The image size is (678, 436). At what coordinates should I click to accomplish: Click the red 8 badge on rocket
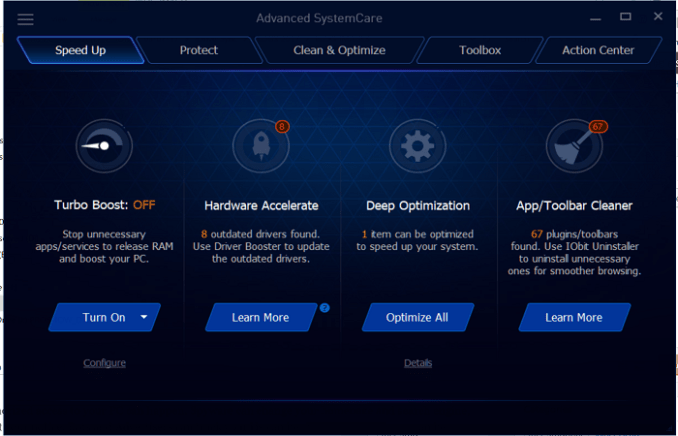click(282, 127)
